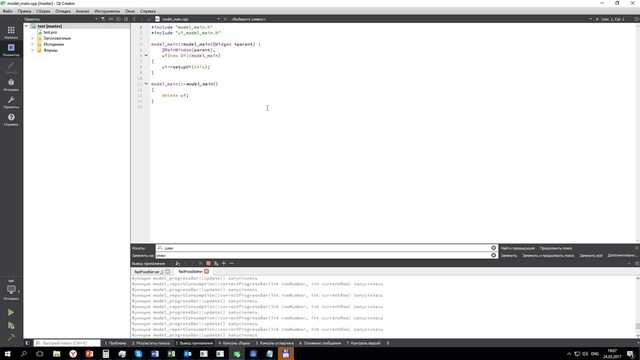Open the Projects (Проекты) mode
This screenshot has width=640, height=360.
click(11, 102)
